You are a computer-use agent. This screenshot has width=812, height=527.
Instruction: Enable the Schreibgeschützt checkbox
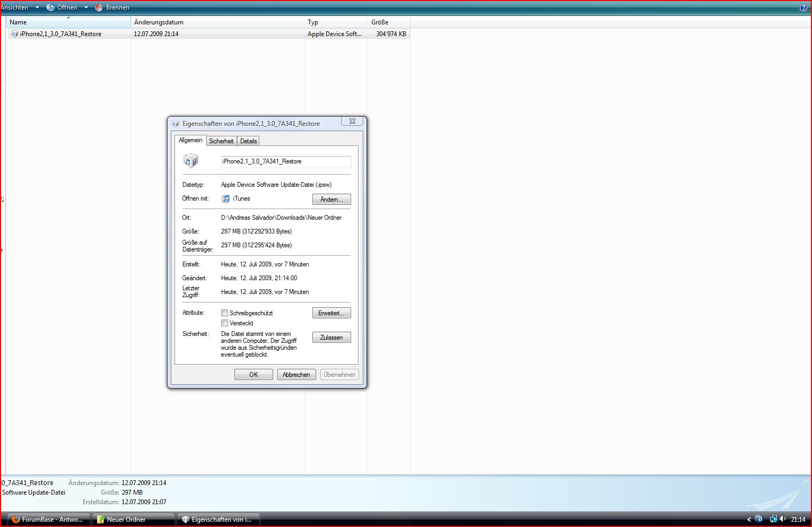point(224,313)
